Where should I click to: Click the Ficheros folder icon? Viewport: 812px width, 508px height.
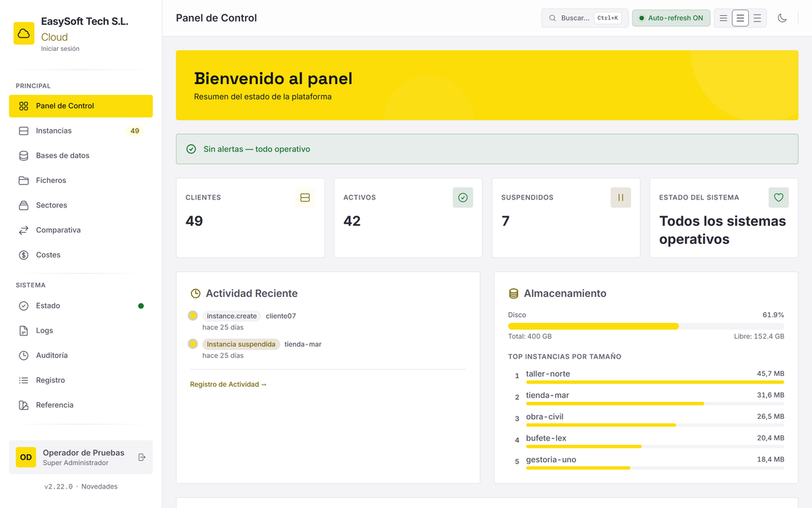pos(24,181)
